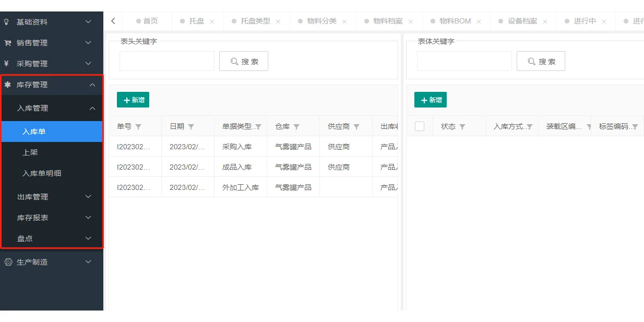Open the filter on the 入库方式 column

click(529, 126)
